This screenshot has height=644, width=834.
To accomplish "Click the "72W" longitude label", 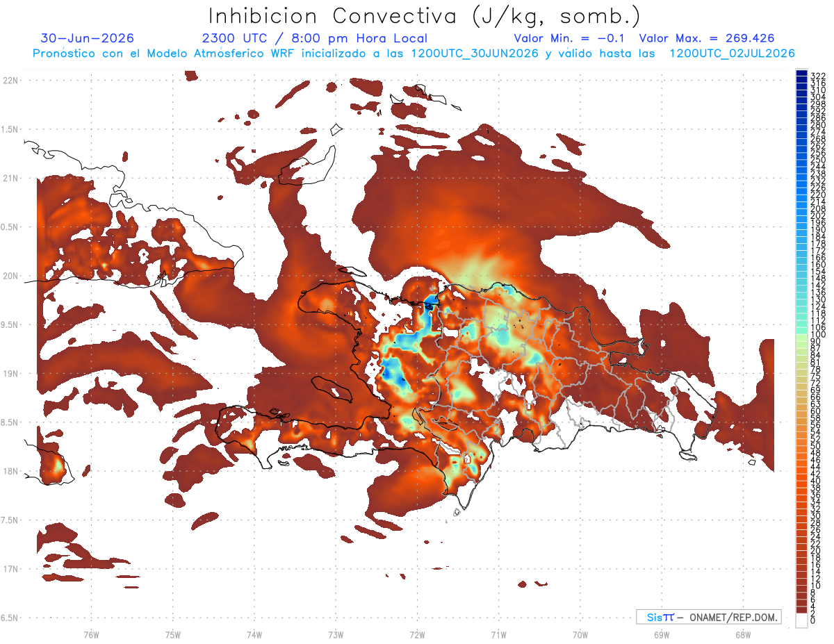I will point(417,634).
